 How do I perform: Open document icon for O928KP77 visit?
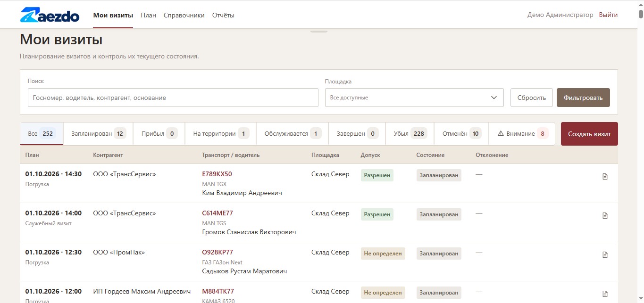(x=605, y=255)
